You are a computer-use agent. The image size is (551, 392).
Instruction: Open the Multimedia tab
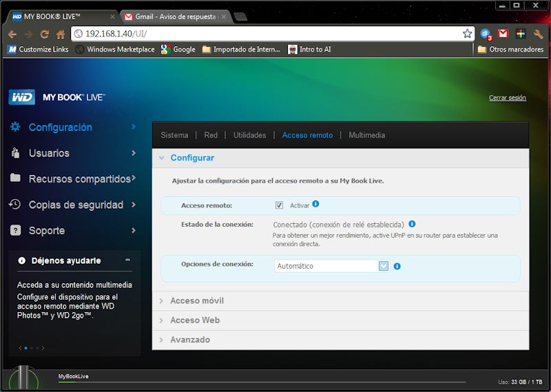click(x=366, y=135)
